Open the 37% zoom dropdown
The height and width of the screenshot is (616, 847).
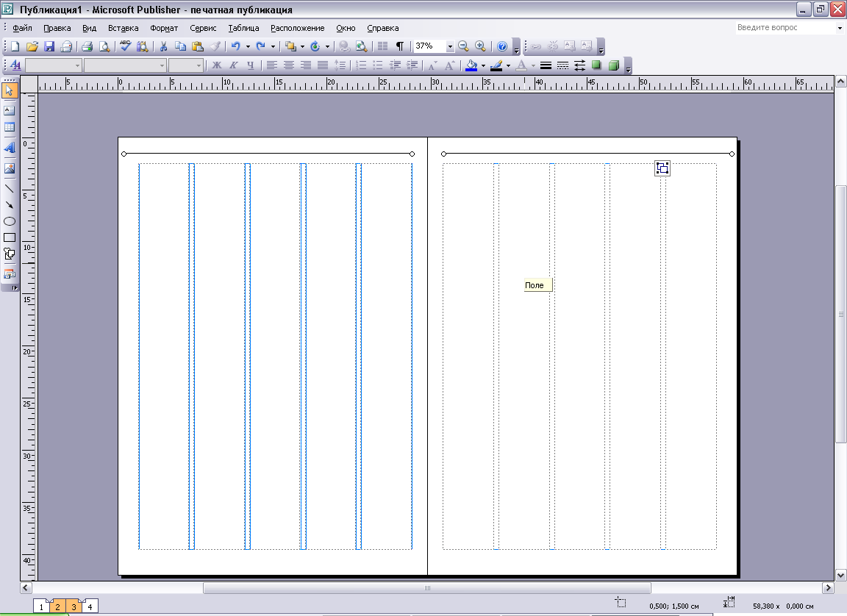450,46
